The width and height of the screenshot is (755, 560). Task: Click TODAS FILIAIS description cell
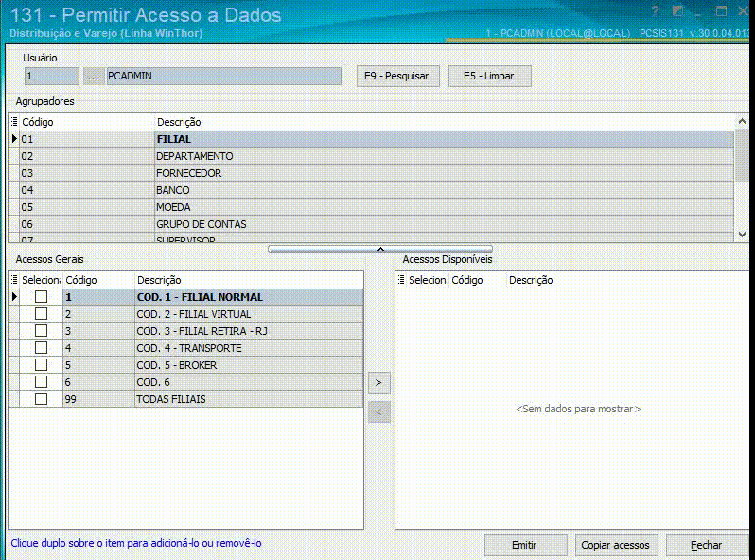click(249, 399)
